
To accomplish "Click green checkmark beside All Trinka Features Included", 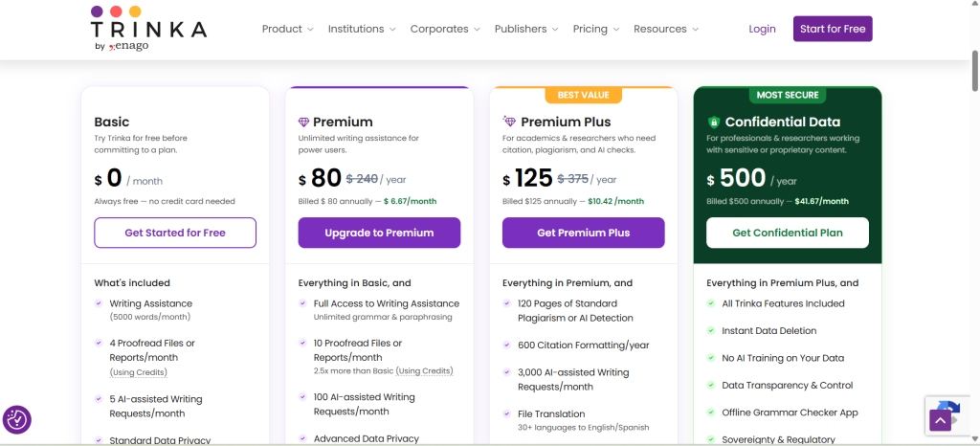I will [x=711, y=303].
